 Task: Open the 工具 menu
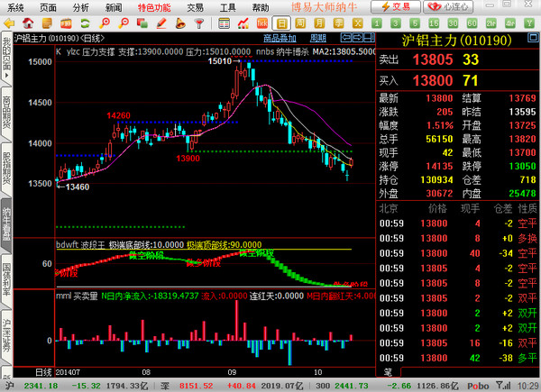tap(228, 7)
